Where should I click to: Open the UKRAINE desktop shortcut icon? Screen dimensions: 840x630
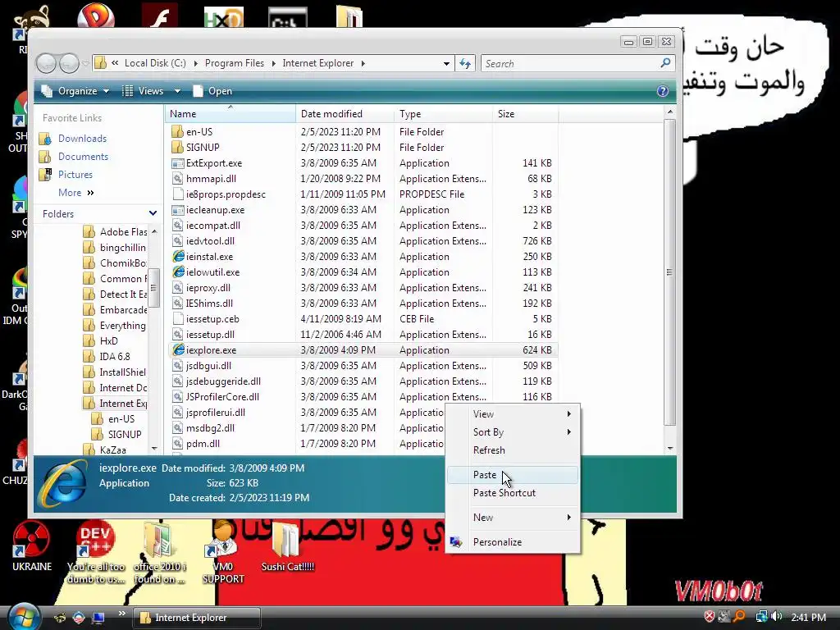(31, 540)
